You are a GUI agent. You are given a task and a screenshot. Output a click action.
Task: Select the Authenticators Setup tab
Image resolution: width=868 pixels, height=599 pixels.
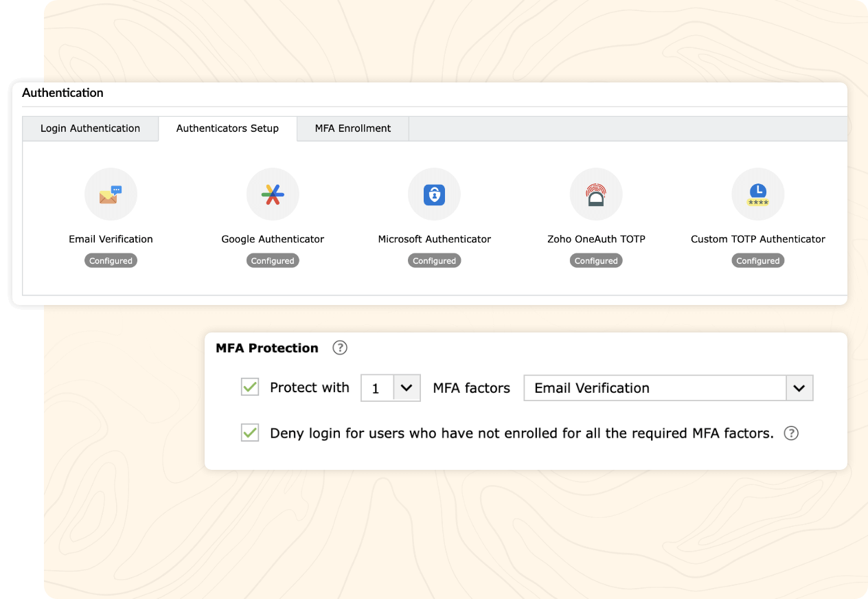tap(227, 128)
